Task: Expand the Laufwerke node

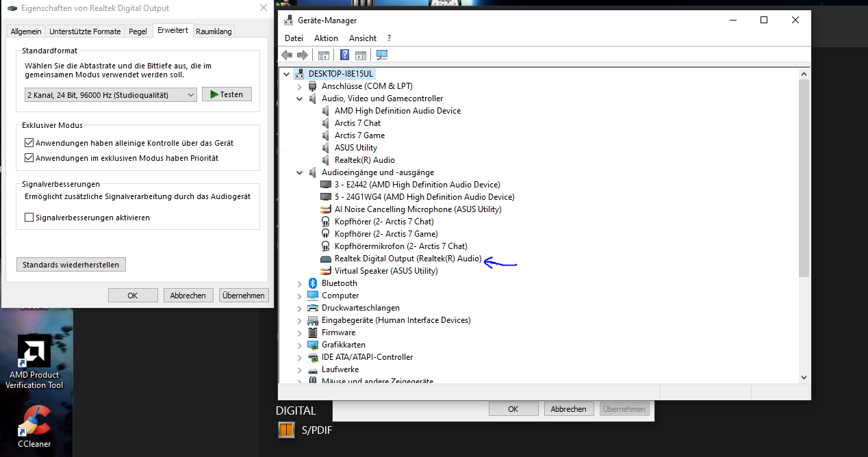Action: tap(300, 369)
